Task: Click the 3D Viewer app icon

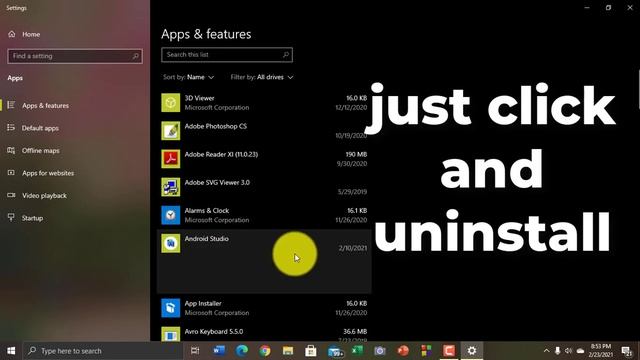Action: click(x=171, y=102)
